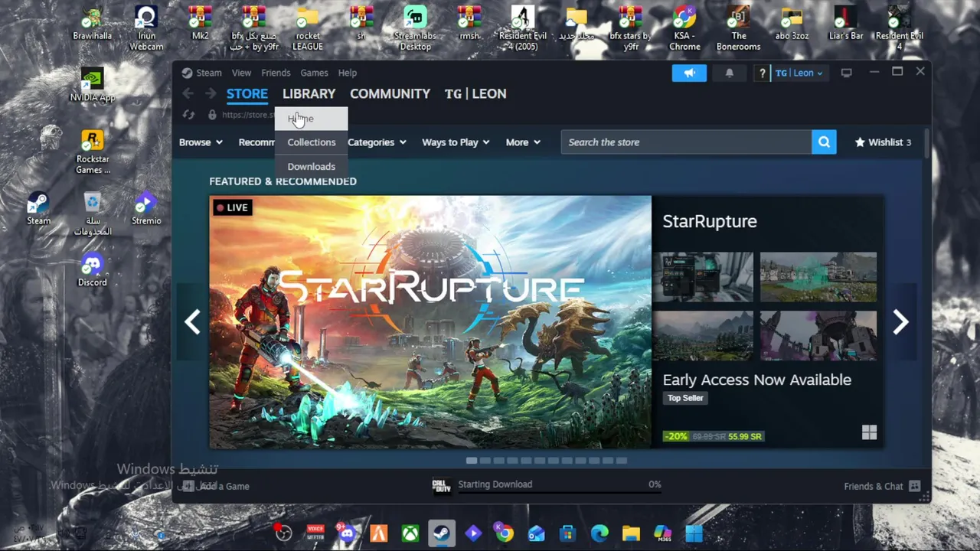Open Microsoft Edge from the taskbar

599,533
